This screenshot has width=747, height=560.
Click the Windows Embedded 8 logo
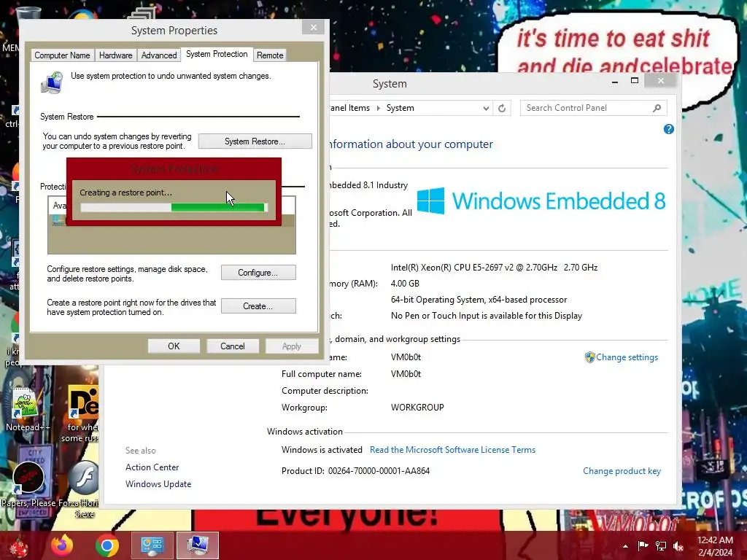pos(541,201)
